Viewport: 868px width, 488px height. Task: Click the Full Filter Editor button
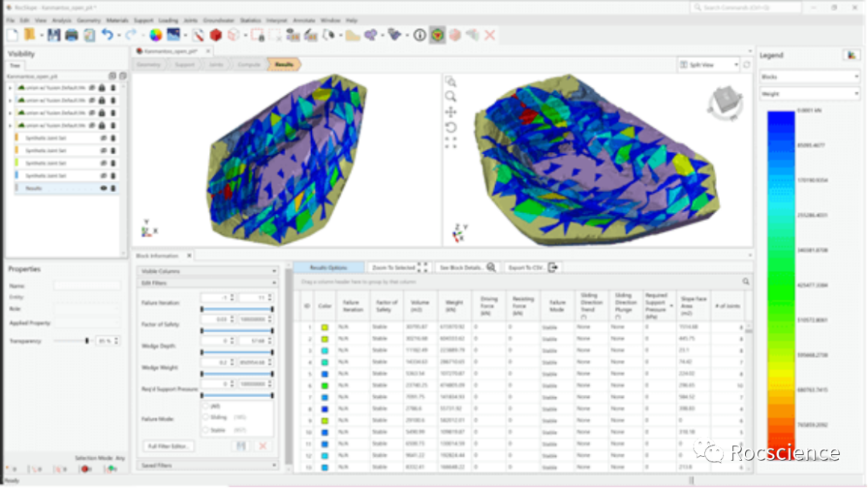tap(168, 445)
